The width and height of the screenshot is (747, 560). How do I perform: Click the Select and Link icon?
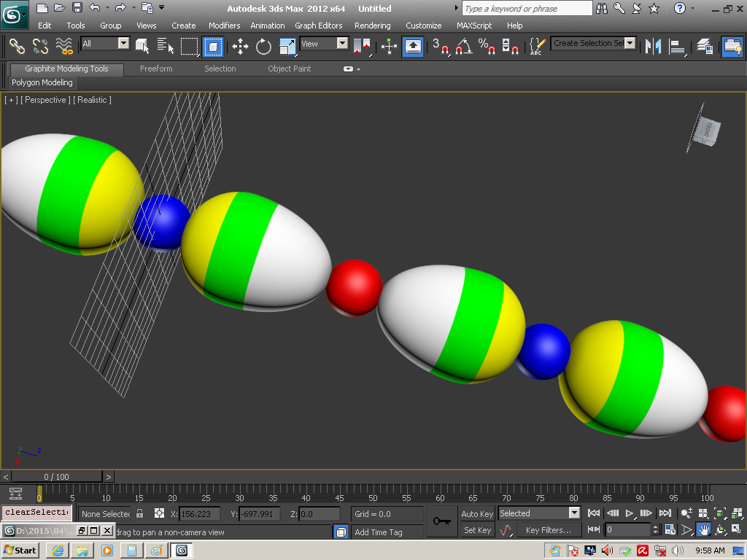17,47
